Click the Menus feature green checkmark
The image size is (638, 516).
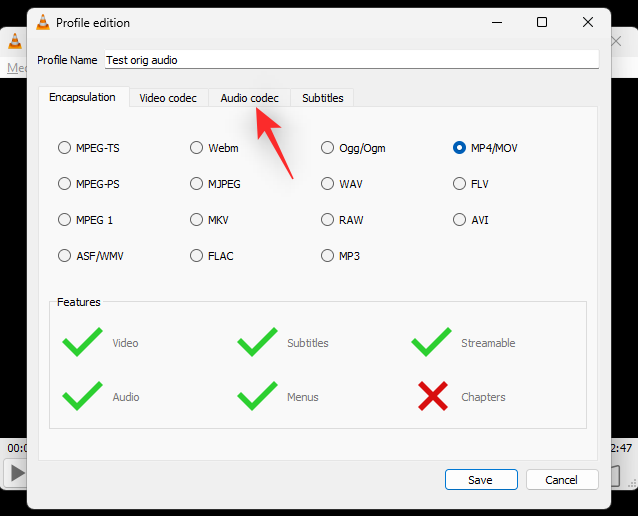[257, 396]
